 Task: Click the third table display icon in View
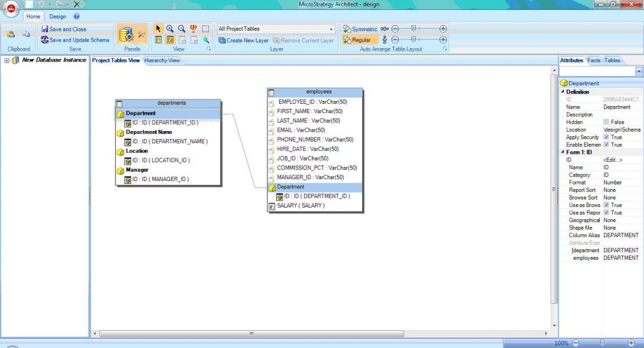click(182, 40)
